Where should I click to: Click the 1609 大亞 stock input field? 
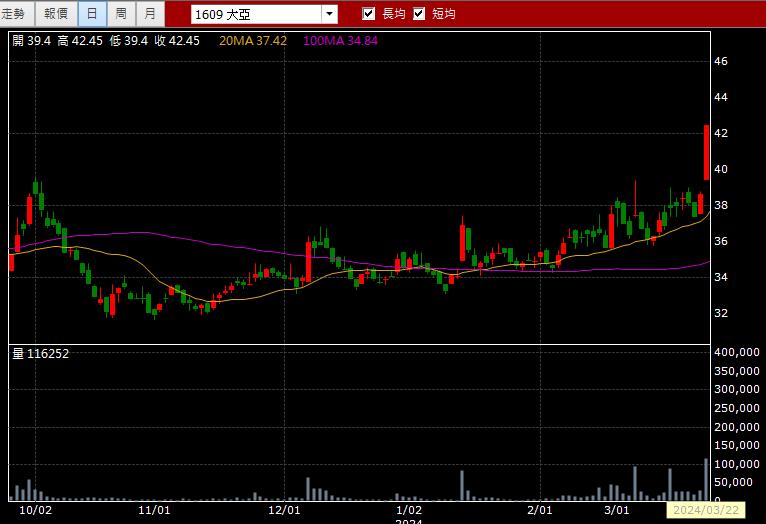256,14
